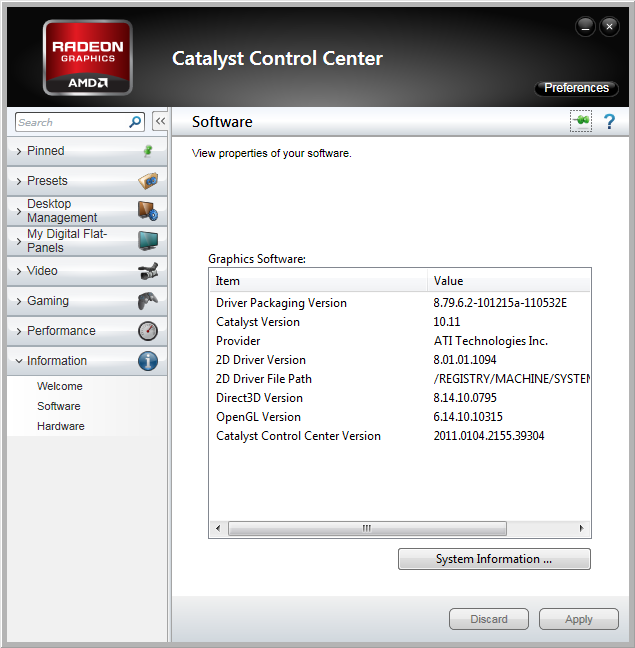
Task: Click the Desktop Management monitor icon
Action: tap(148, 211)
